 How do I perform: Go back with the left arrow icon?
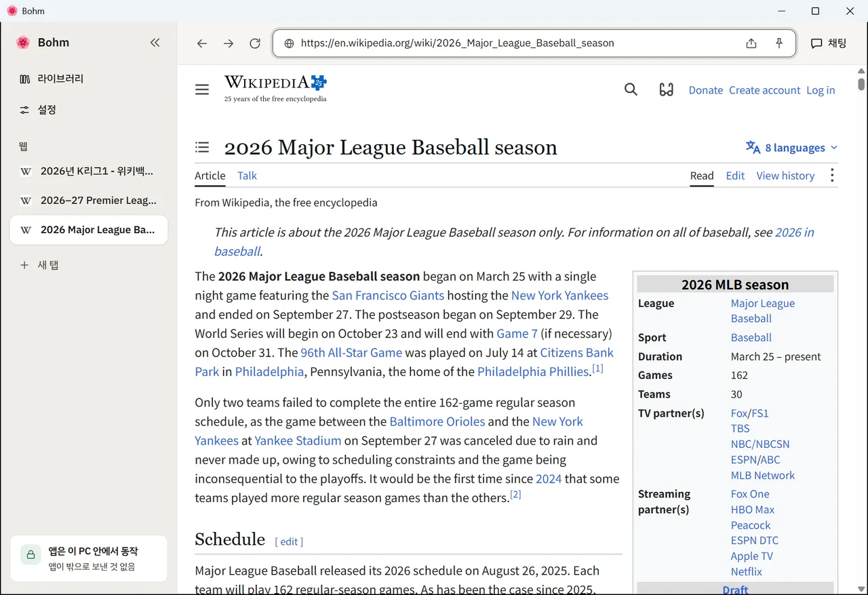click(x=202, y=43)
